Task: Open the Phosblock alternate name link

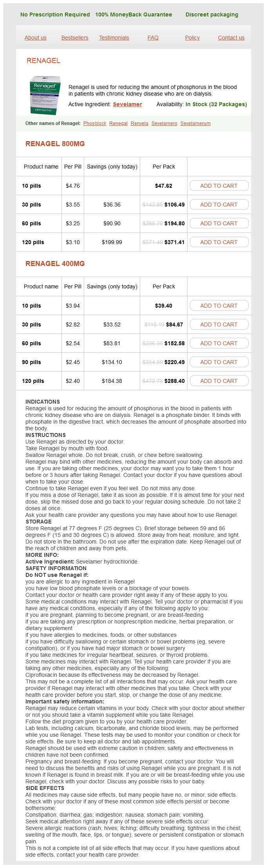Action: click(x=95, y=123)
